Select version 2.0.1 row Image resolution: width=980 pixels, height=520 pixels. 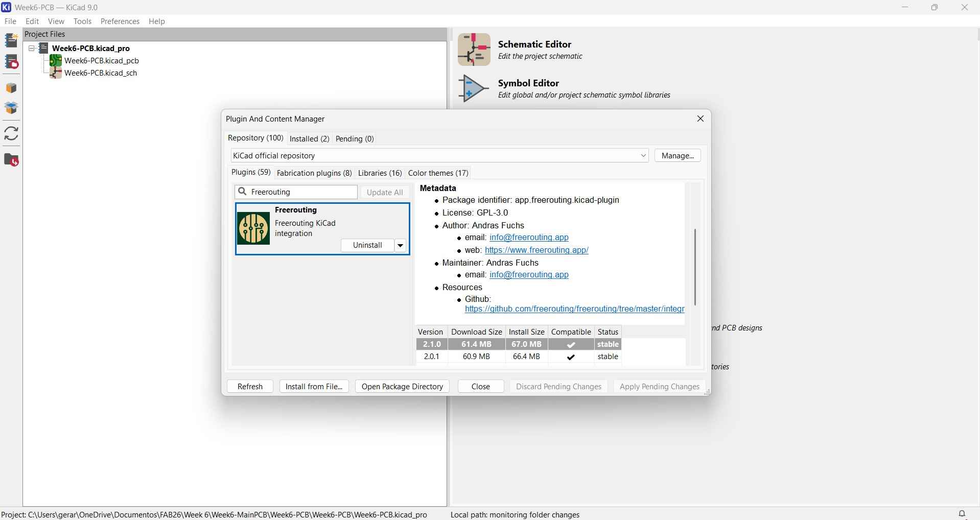[x=519, y=357]
